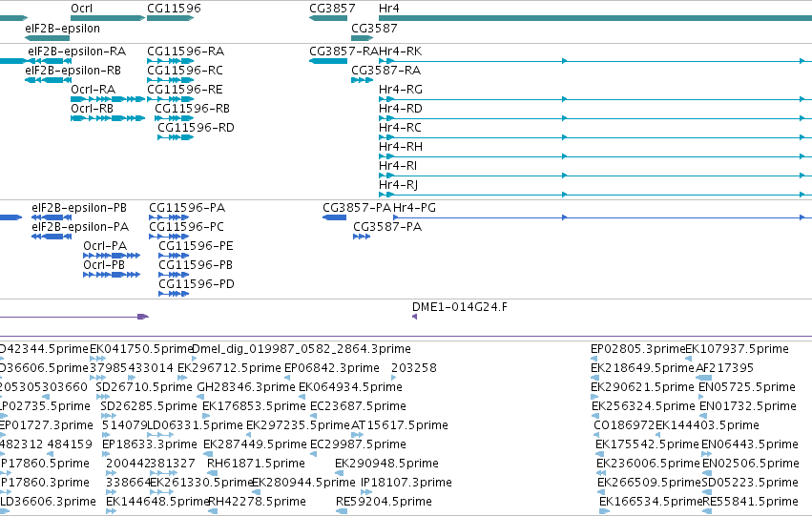Click the 203258 EST label

[414, 368]
